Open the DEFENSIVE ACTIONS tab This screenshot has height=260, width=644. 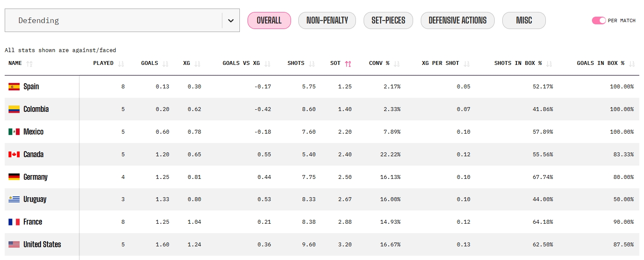[458, 20]
